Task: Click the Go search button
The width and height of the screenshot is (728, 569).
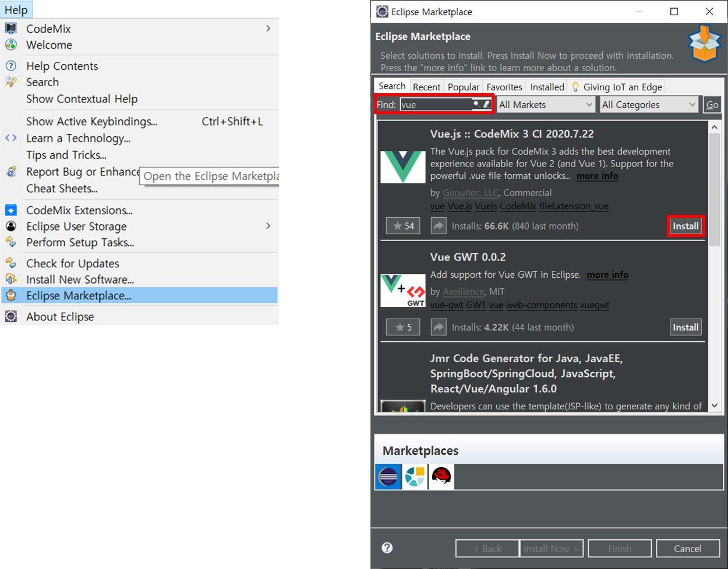Action: pyautogui.click(x=712, y=105)
